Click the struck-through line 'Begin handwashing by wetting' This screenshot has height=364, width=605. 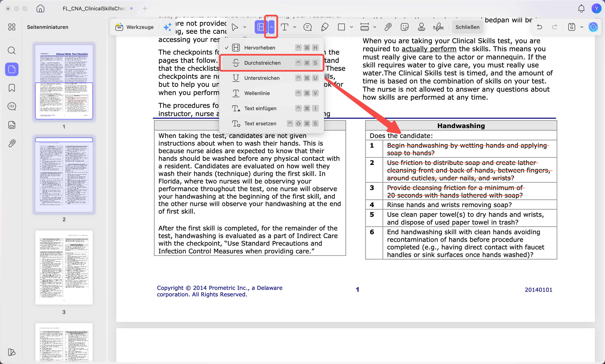point(467,146)
